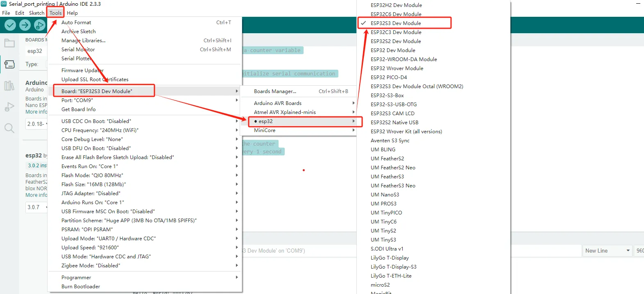Image resolution: width=644 pixels, height=294 pixels.
Task: Select ESP32C6 Dev Module board
Action: pos(434,14)
